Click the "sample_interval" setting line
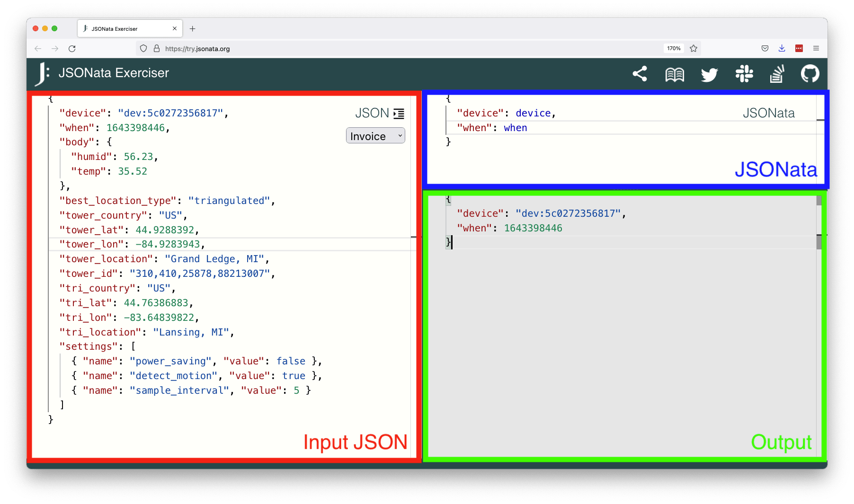 [x=191, y=390]
